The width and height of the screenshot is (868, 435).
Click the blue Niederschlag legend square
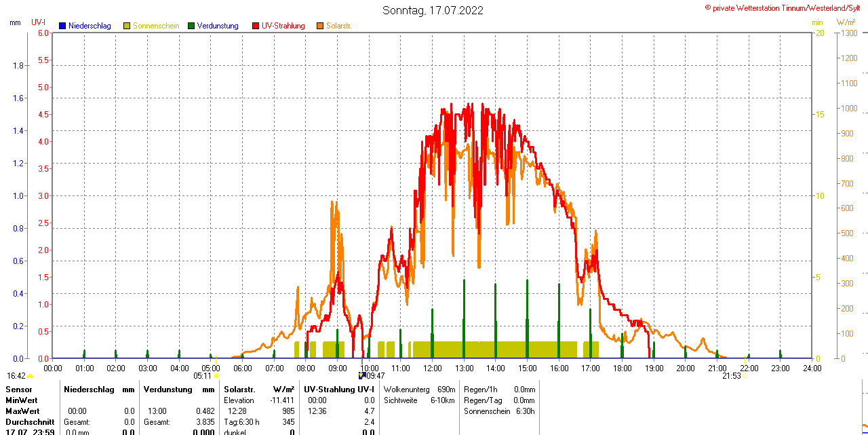click(62, 26)
